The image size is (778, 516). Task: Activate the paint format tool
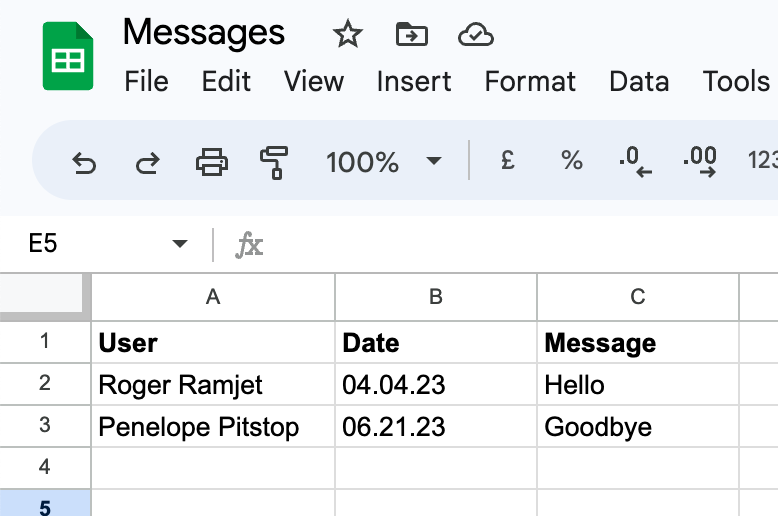[x=273, y=161]
